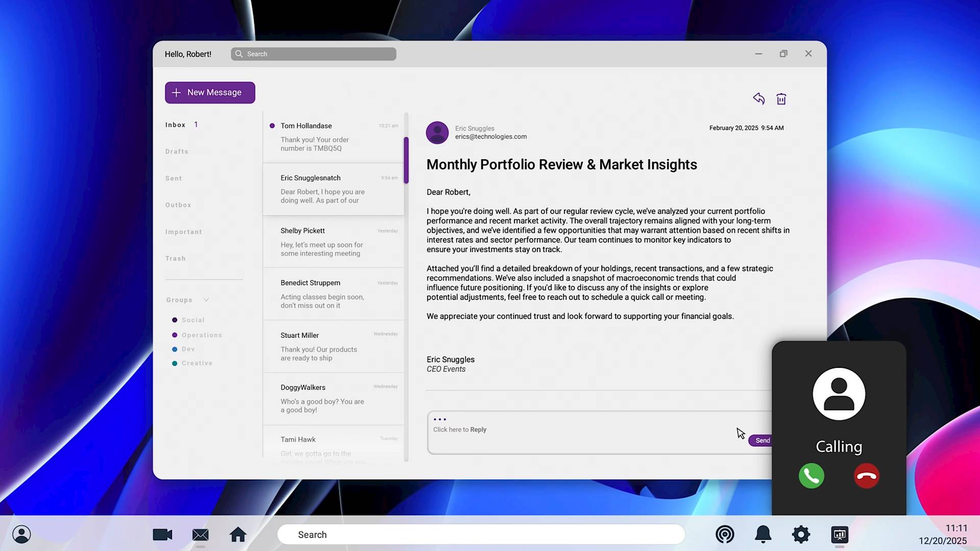Restore down the mail window
The image size is (980, 551).
(x=783, y=54)
